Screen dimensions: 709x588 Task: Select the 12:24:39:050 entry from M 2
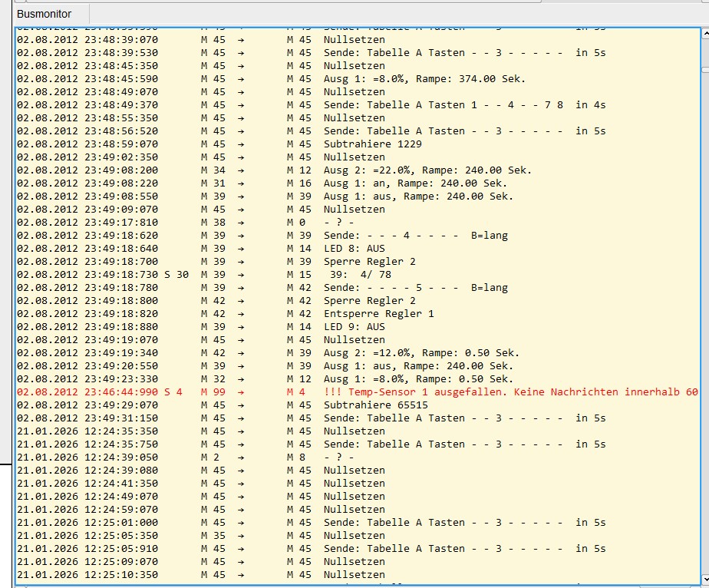(x=338, y=458)
